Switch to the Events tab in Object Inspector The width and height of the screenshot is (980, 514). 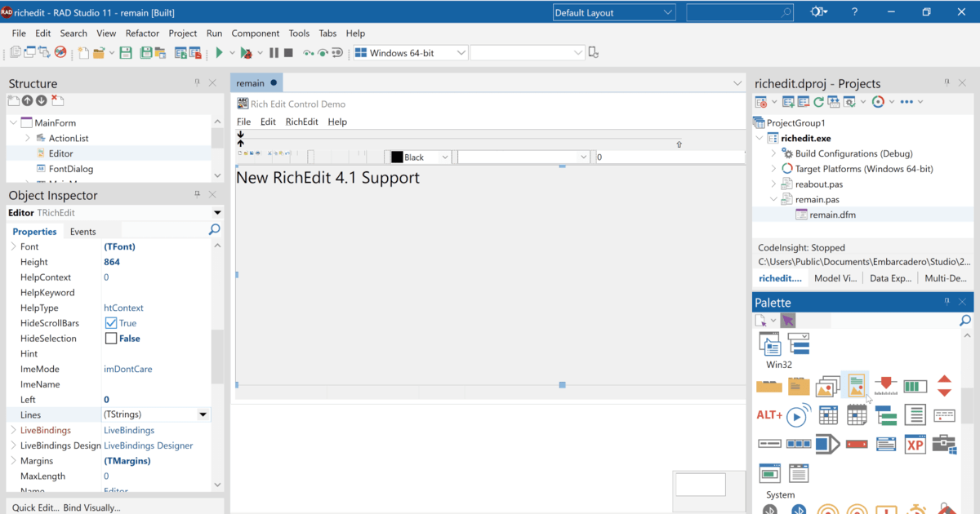(82, 231)
